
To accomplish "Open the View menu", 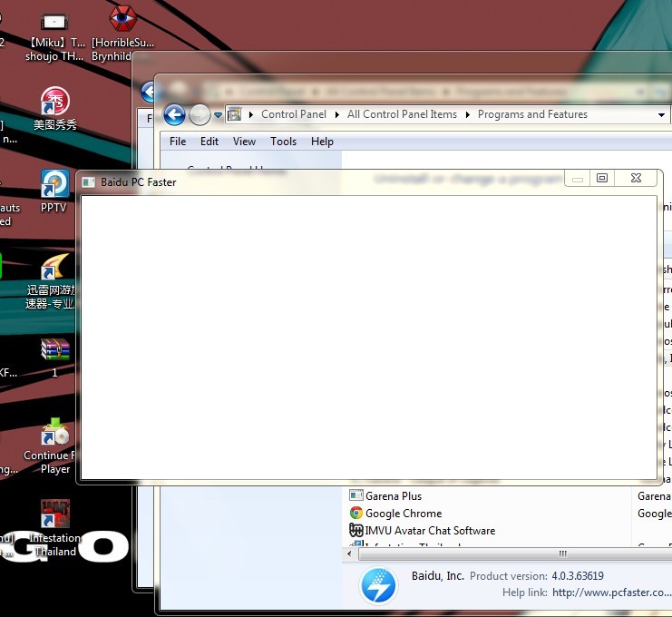I will pyautogui.click(x=244, y=142).
